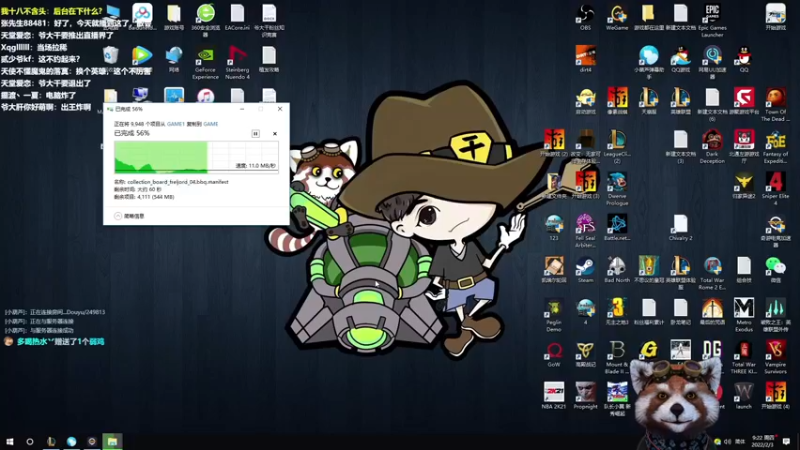Open Tencent Video play-arrow icon
This screenshot has height=450, width=800.
142,56
